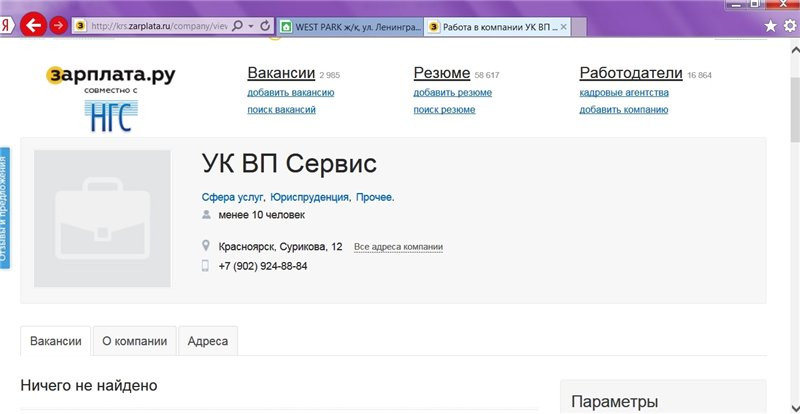Click the Yandex Я icon in the toolbar
800x414 pixels.
point(5,26)
